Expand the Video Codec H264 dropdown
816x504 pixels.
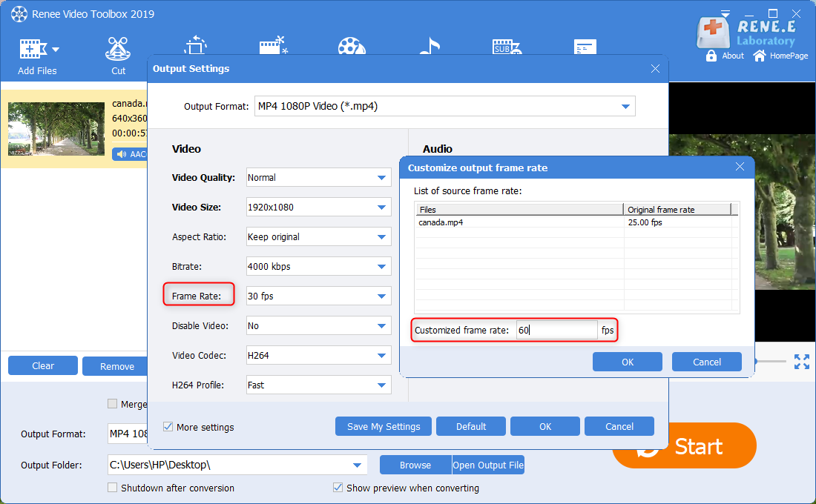pos(381,355)
